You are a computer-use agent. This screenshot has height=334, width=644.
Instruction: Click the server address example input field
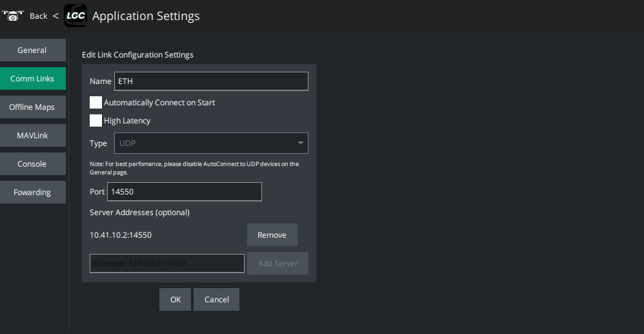166,263
